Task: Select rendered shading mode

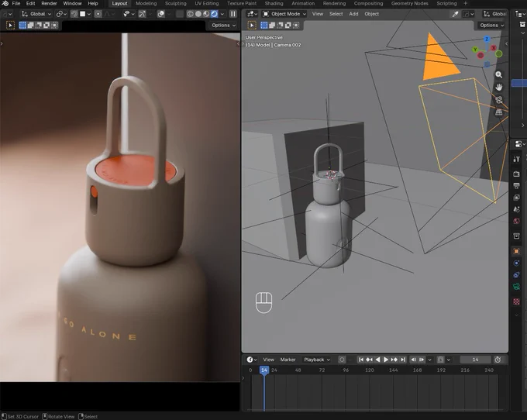Action: coord(214,14)
